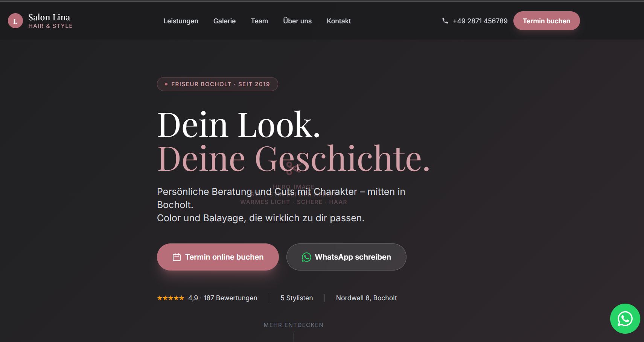Image resolution: width=644 pixels, height=342 pixels.
Task: Open the Salon Lina home link
Action: [x=40, y=21]
